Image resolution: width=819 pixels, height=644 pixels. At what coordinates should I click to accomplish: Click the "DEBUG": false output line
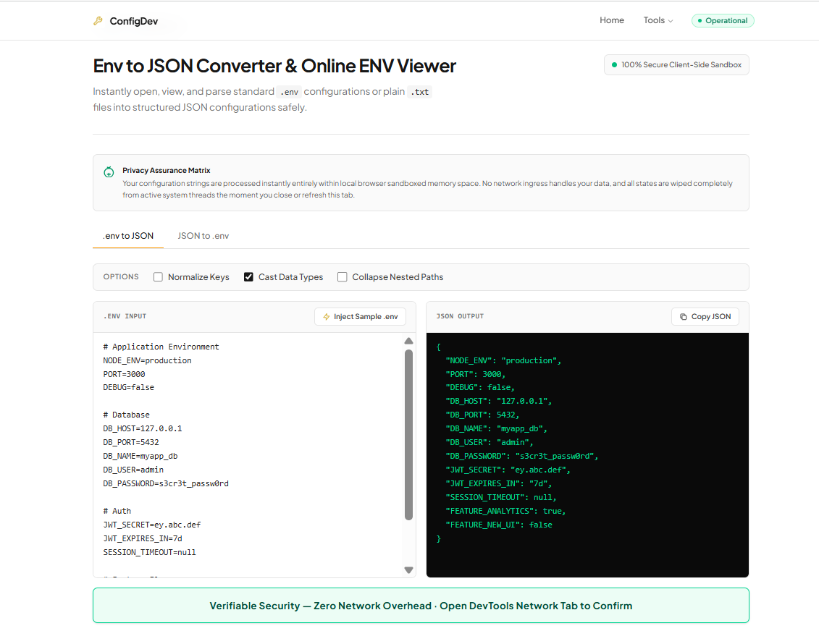480,387
